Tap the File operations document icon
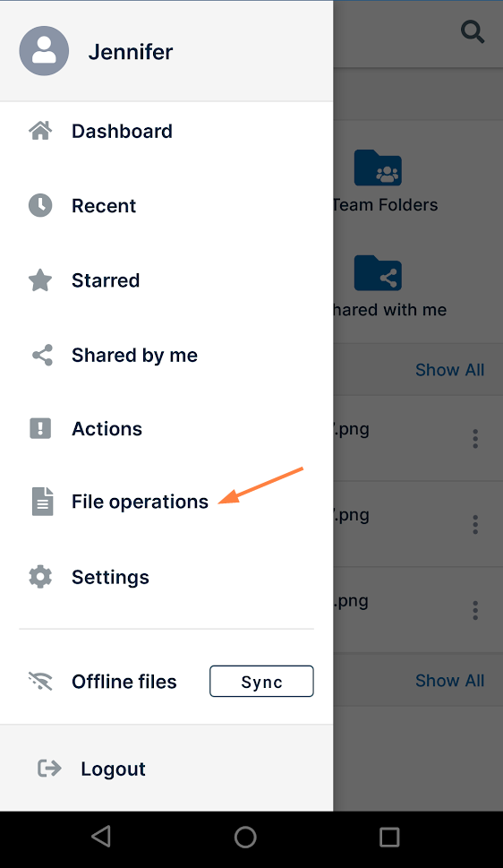The width and height of the screenshot is (503, 868). [43, 502]
